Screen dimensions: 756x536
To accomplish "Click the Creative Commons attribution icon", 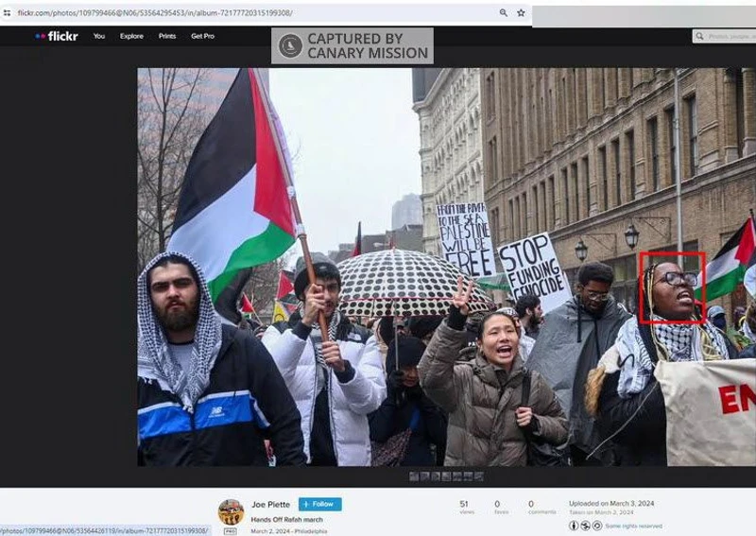I will 574,526.
